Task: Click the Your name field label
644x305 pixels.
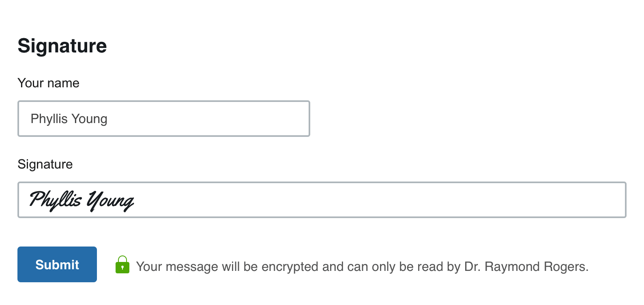Action: click(48, 83)
